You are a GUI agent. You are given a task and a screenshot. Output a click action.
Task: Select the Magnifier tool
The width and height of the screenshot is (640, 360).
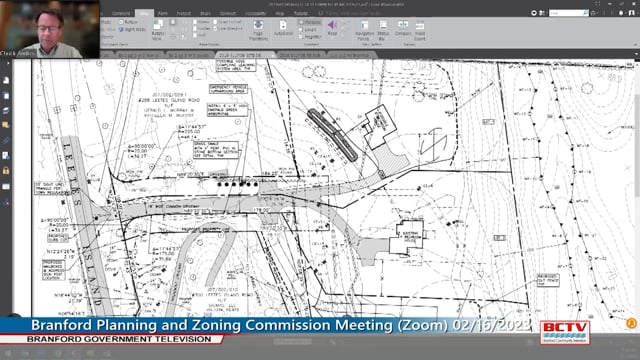pyautogui.click(x=310, y=37)
